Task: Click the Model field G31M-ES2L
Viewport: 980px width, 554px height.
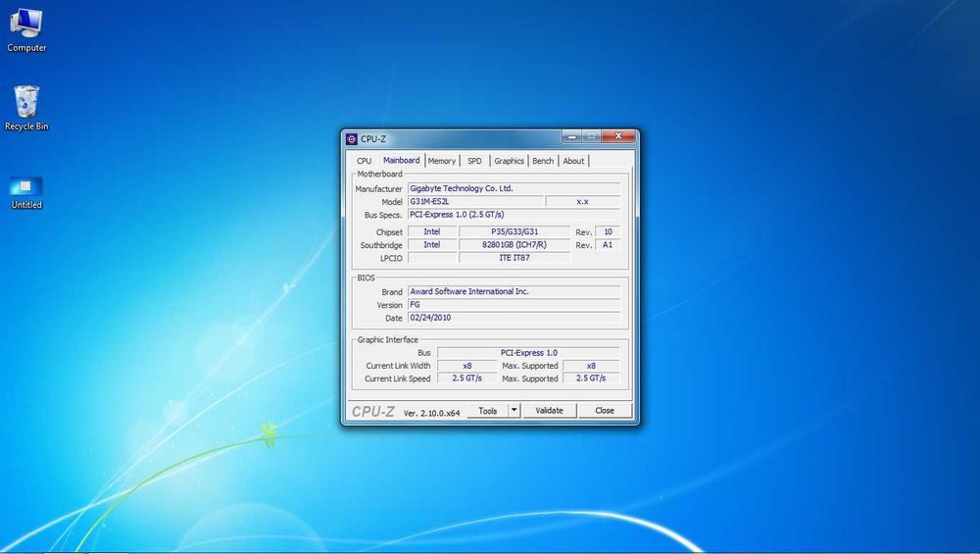Action: pos(475,201)
